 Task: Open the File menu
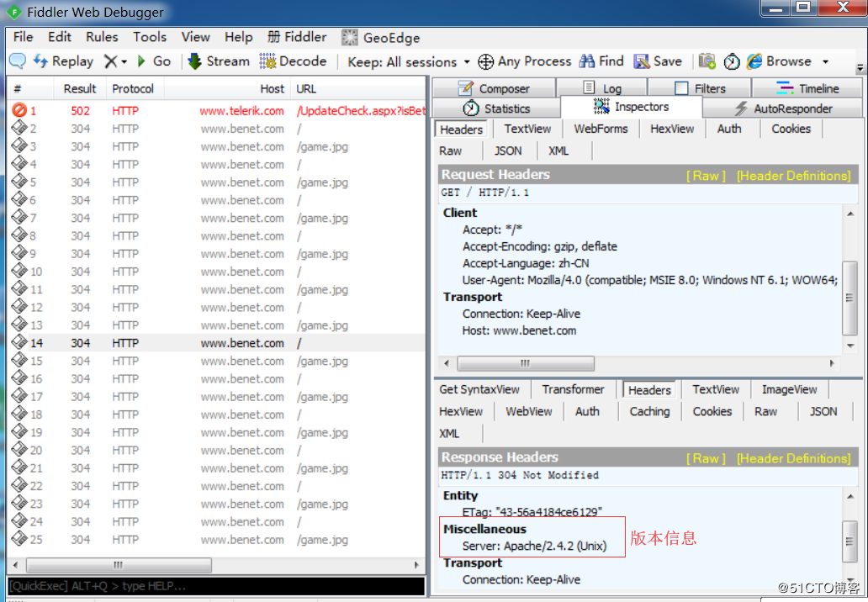pos(24,37)
